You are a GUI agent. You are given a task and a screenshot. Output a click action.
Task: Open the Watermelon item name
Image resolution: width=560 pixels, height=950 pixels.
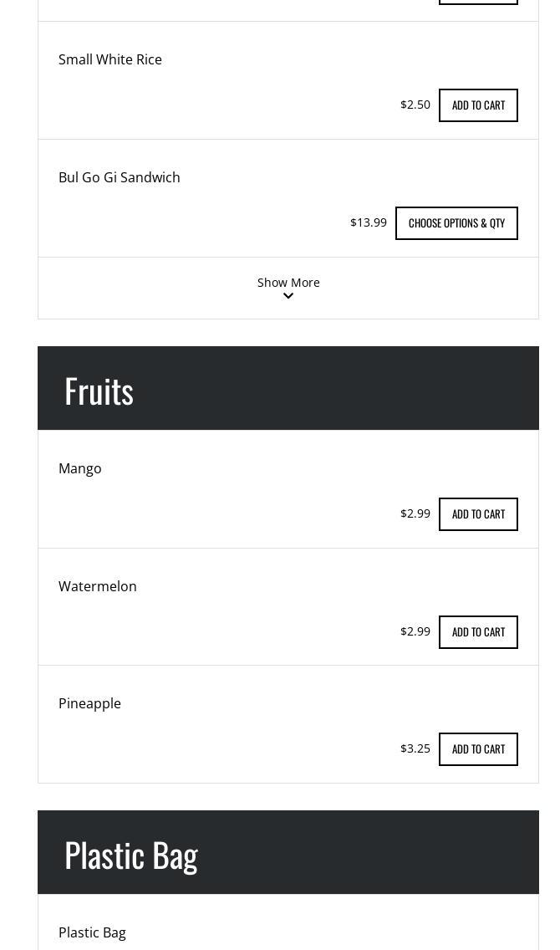(98, 586)
